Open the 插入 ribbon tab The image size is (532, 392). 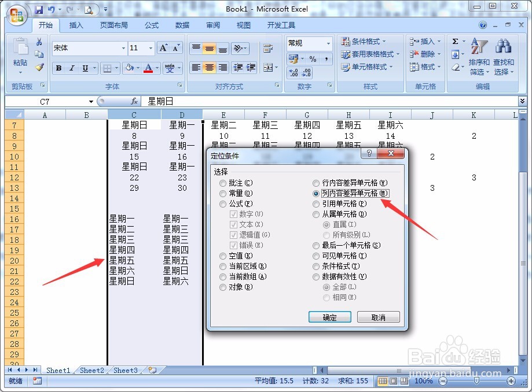pyautogui.click(x=76, y=25)
